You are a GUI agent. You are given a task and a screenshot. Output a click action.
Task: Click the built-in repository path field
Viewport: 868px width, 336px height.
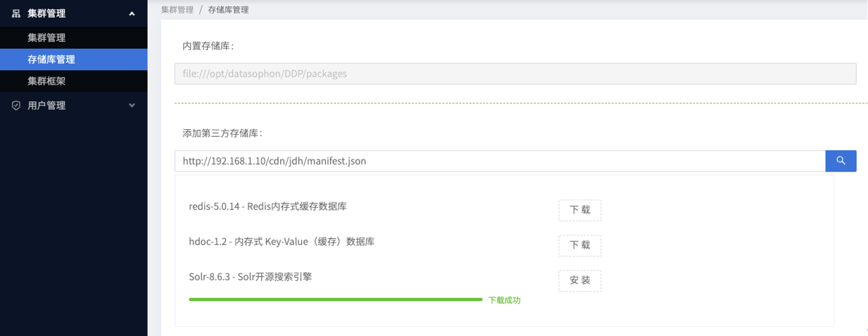pos(515,74)
